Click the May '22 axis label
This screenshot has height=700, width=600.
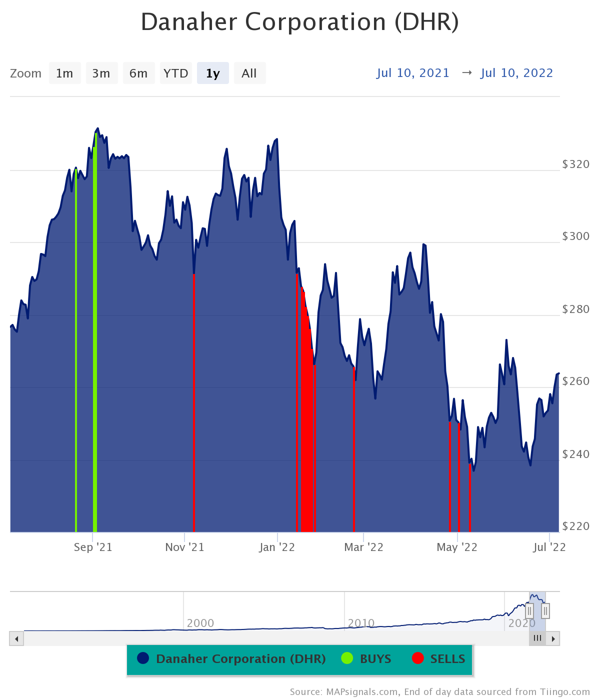[x=457, y=547]
